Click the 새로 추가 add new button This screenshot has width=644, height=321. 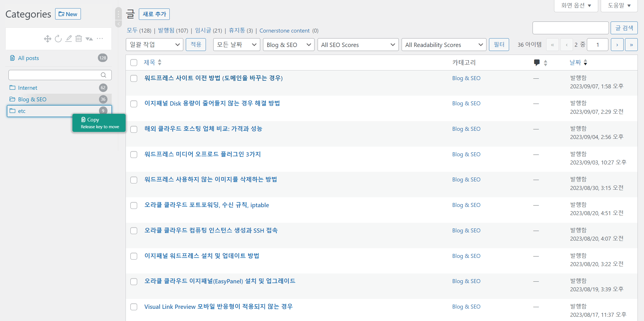coord(154,14)
